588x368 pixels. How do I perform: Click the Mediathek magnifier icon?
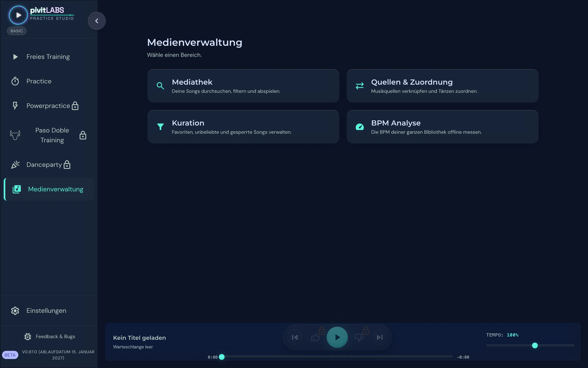click(160, 86)
